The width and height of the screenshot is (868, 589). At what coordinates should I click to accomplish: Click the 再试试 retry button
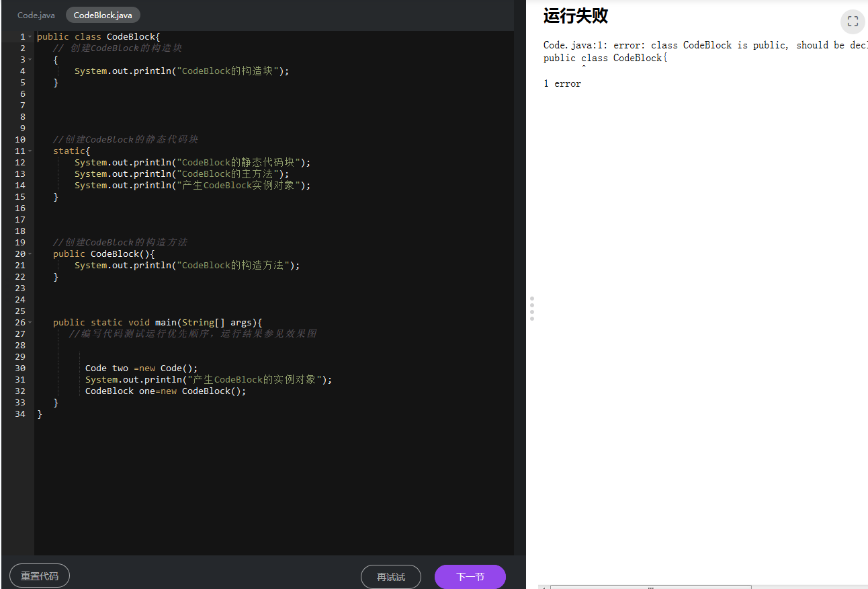coord(391,577)
